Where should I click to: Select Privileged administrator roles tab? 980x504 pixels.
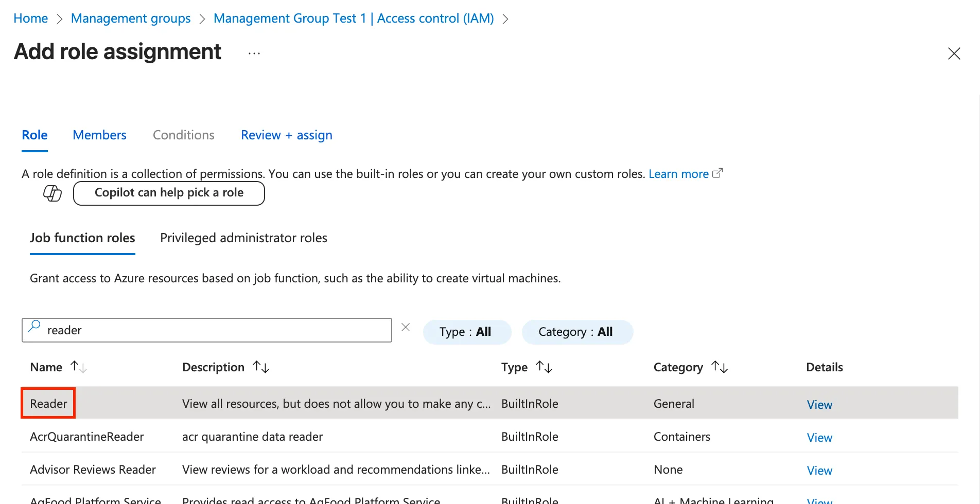pos(243,238)
